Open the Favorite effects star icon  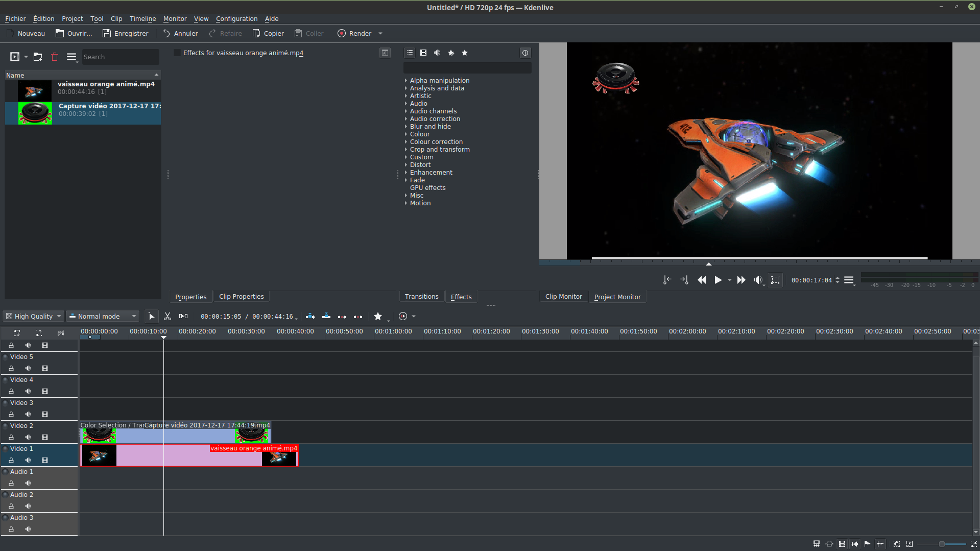pos(378,317)
